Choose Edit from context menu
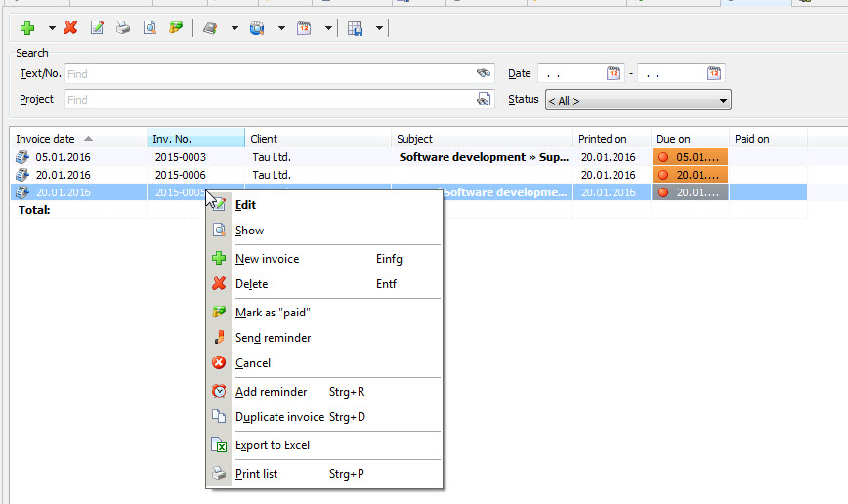The width and height of the screenshot is (848, 504). pos(324,205)
